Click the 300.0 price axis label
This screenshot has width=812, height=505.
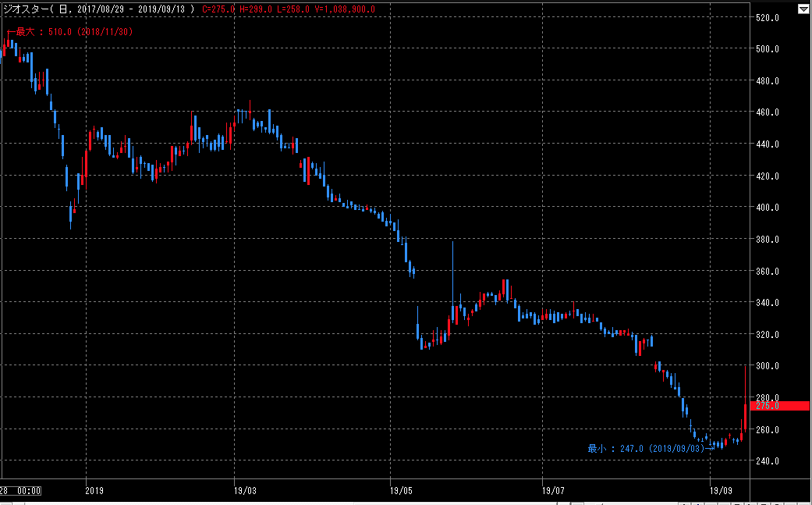click(x=768, y=366)
